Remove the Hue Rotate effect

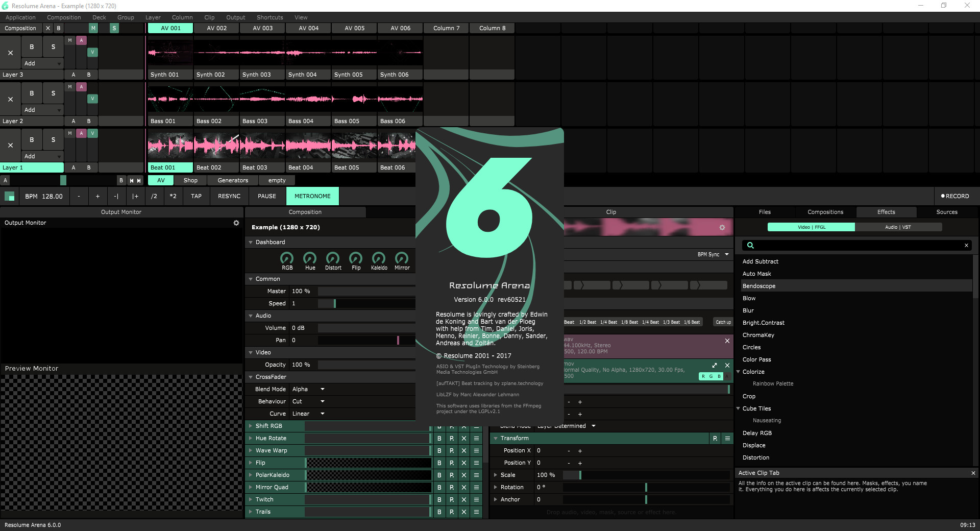click(464, 438)
